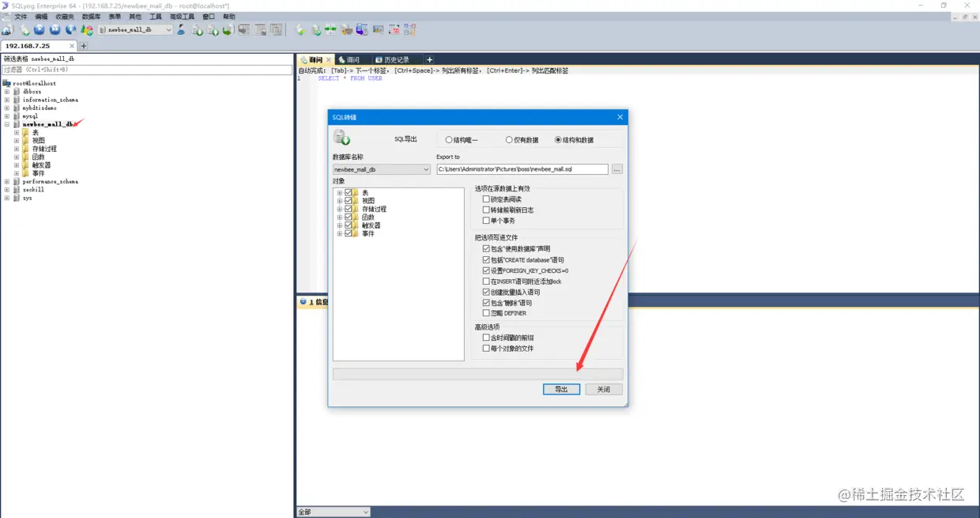Enable the 锁定表阅读 checkbox

486,199
